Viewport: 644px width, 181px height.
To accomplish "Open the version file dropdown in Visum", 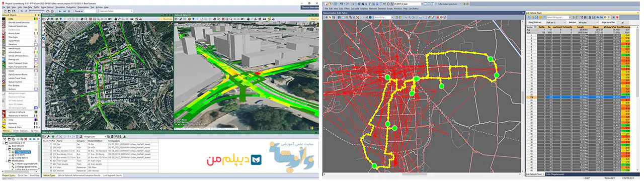I will click(x=422, y=4).
